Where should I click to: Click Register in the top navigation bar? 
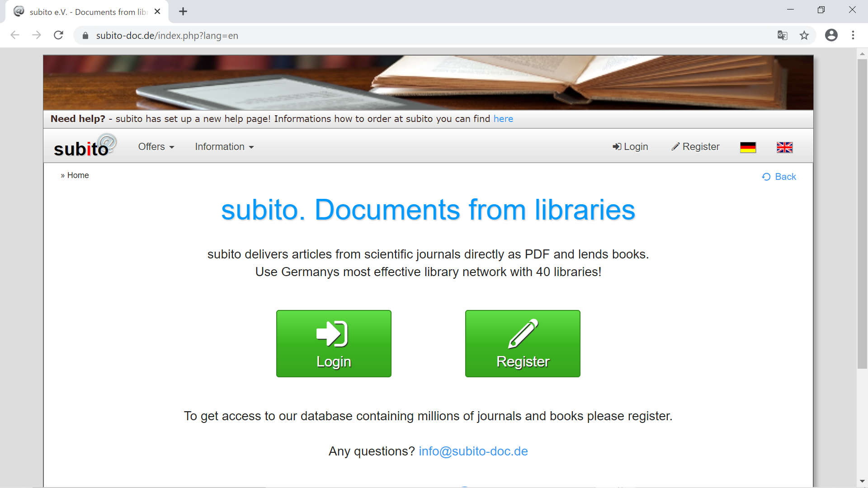695,147
